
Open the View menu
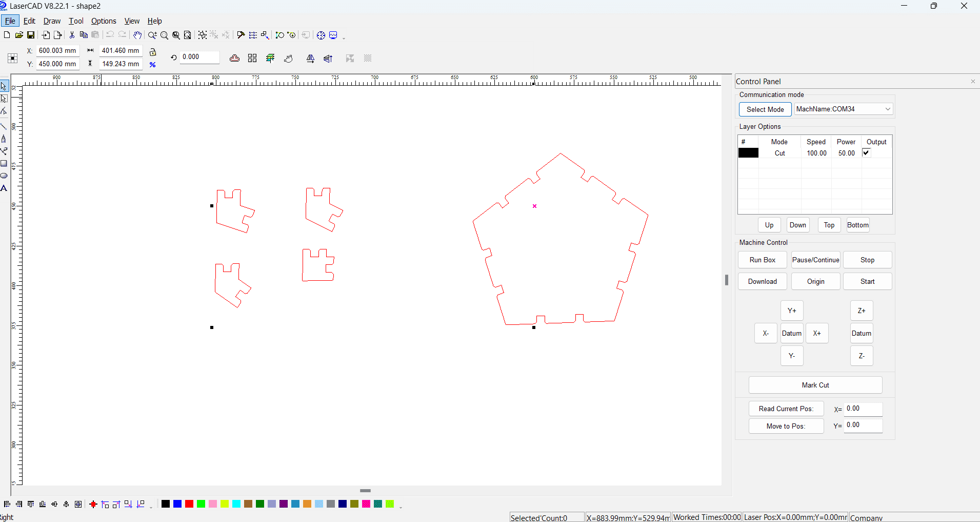(x=132, y=21)
